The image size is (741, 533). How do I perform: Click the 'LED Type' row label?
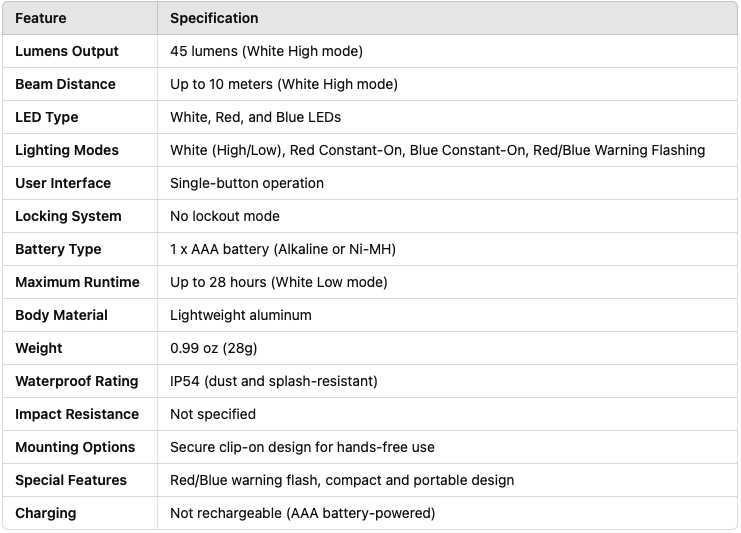pos(47,117)
